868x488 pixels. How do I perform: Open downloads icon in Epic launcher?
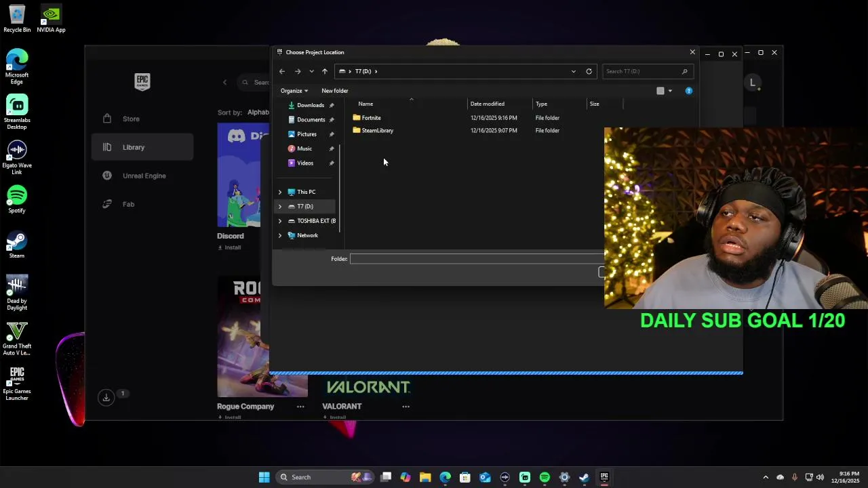(x=106, y=397)
